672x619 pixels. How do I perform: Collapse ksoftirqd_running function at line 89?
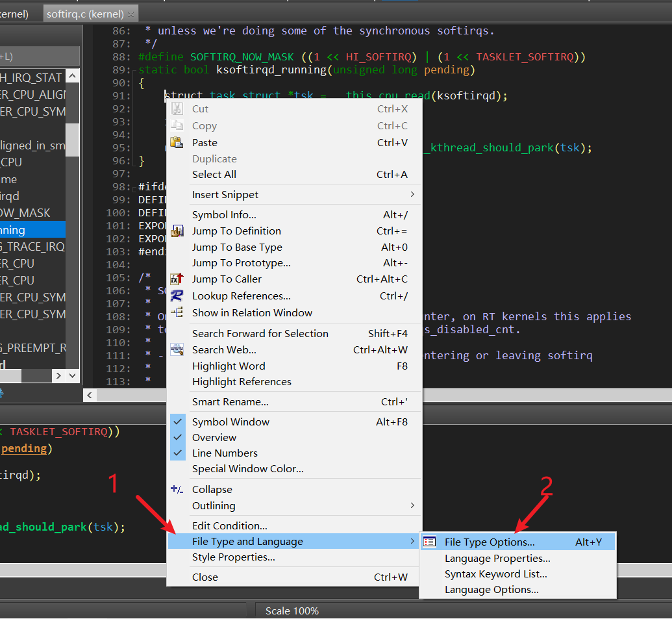coord(134,70)
